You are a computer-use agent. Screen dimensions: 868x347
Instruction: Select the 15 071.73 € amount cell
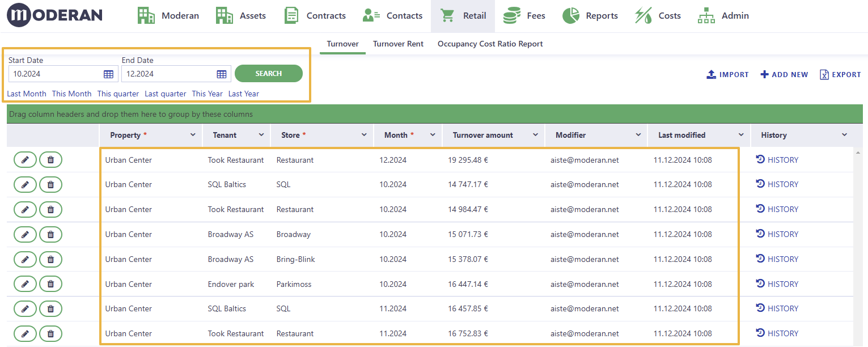click(x=468, y=234)
